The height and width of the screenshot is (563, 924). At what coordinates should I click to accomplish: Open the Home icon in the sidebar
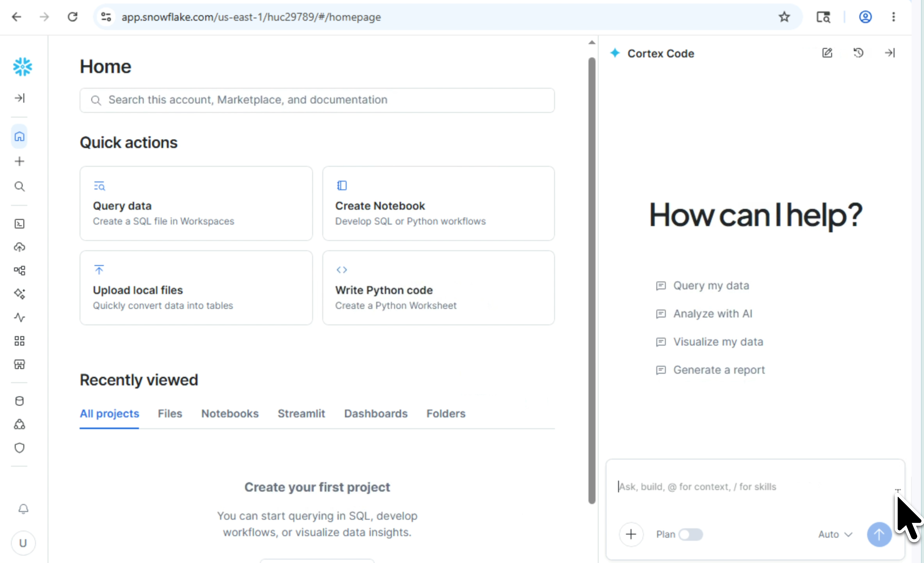20,137
